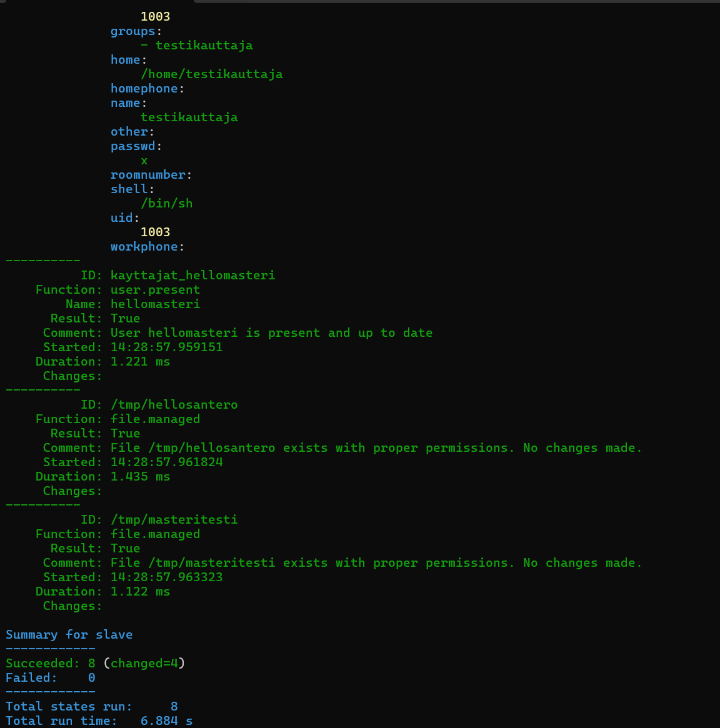Click the 'Failed: 0' summary line
This screenshot has height=728, width=720.
click(50, 677)
